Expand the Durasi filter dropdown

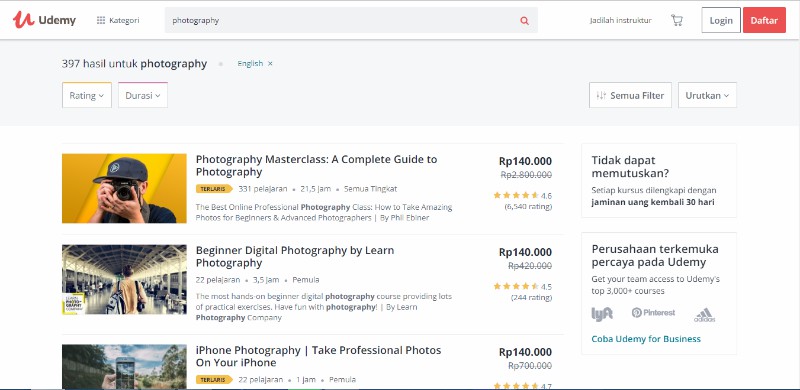click(143, 95)
